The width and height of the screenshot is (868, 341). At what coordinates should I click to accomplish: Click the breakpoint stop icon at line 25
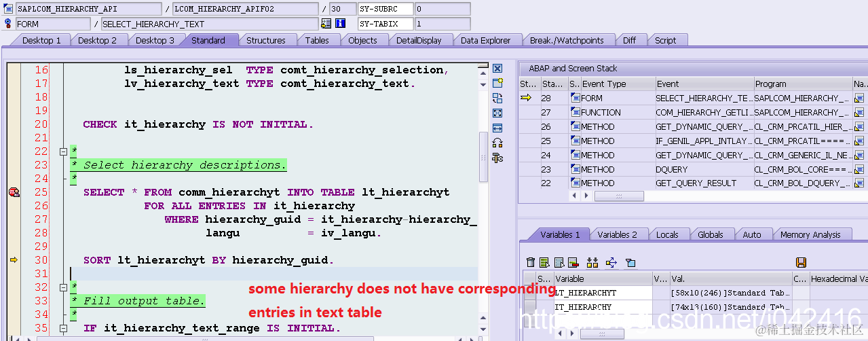14,192
